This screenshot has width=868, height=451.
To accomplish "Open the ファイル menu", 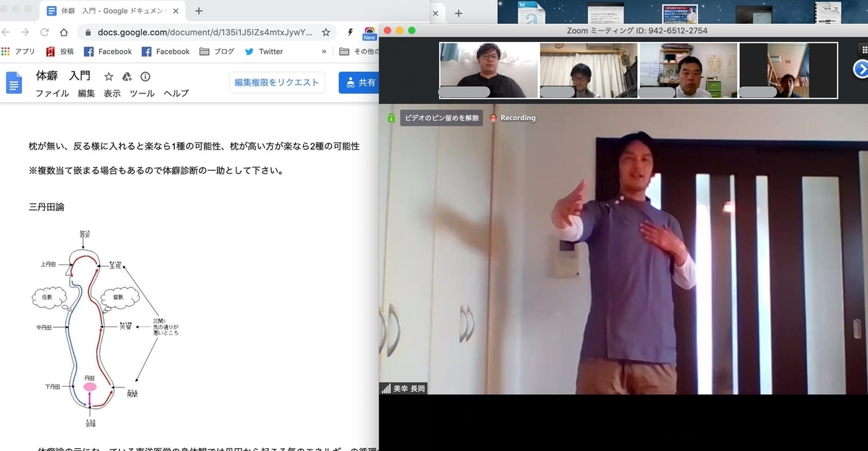I will [x=52, y=93].
